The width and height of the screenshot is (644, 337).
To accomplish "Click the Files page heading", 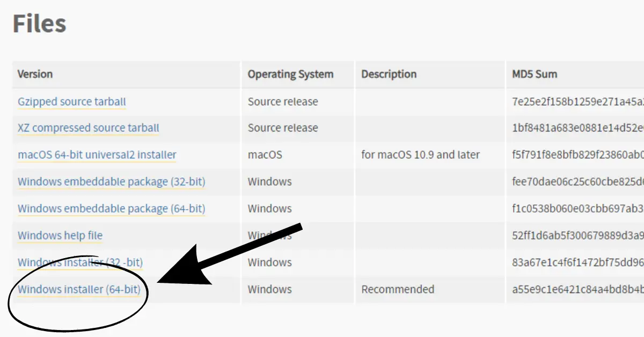I will tap(40, 23).
